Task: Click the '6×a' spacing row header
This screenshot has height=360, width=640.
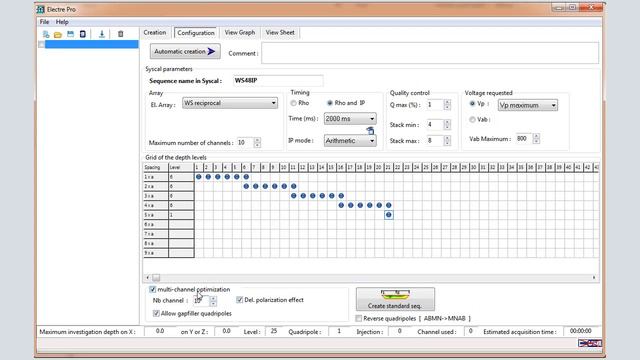Action: [156, 224]
